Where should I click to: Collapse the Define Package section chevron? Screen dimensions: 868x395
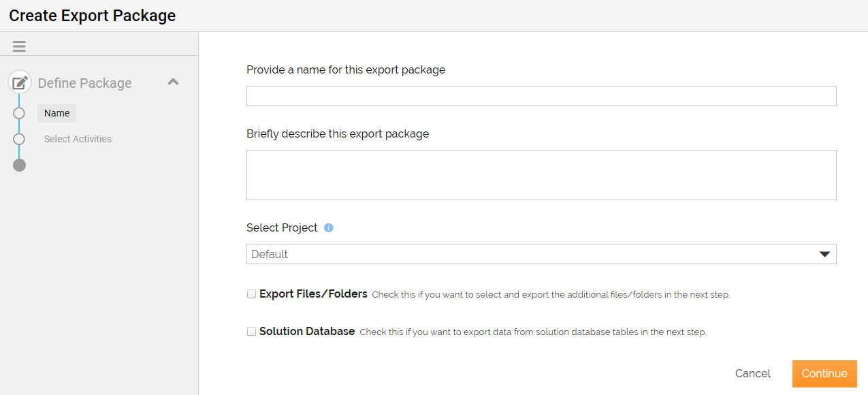click(x=174, y=82)
